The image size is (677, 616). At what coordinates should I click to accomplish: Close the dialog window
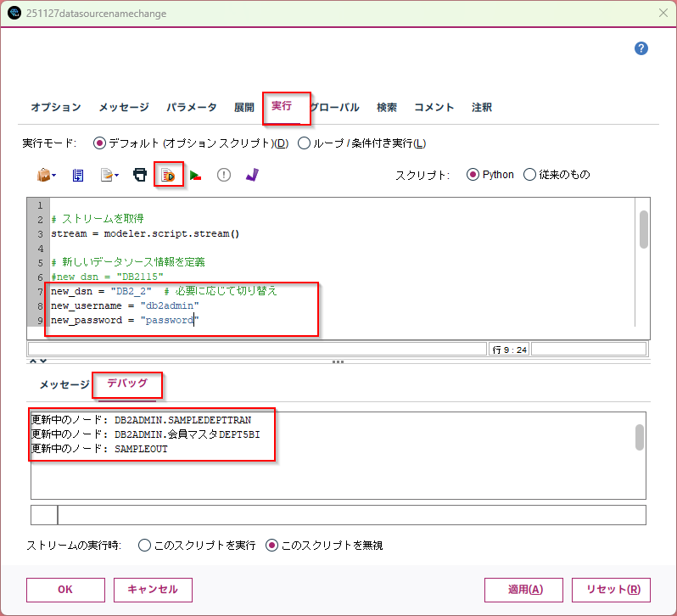click(x=663, y=13)
